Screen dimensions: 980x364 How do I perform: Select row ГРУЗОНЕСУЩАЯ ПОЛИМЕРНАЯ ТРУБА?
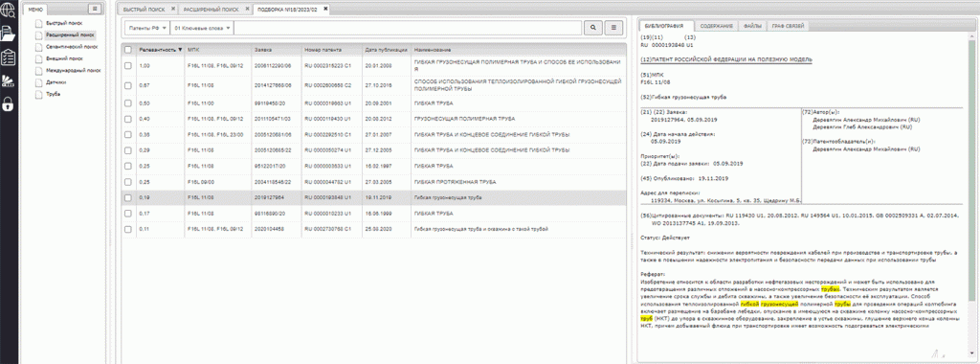[x=374, y=118]
